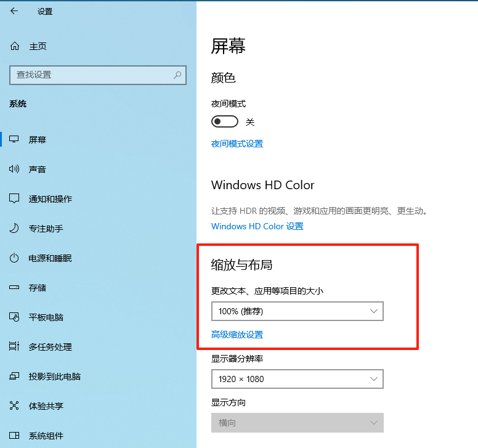Click the moon icon beside 专注助手

pyautogui.click(x=14, y=228)
